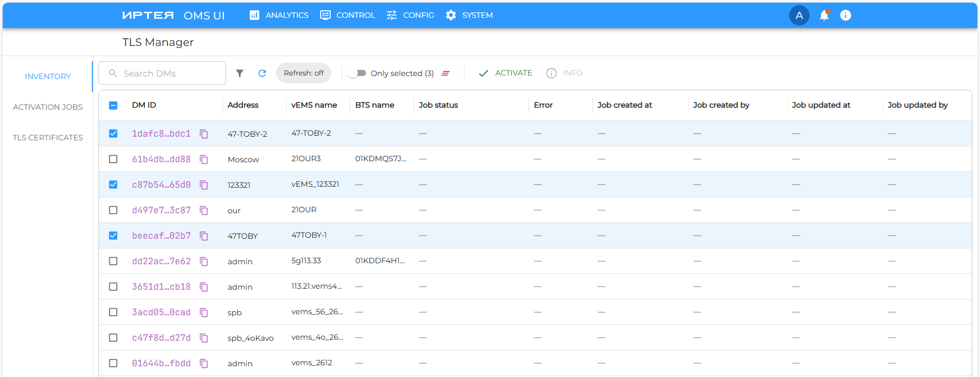Click the info icon in top bar
The image size is (980, 377).
846,15
